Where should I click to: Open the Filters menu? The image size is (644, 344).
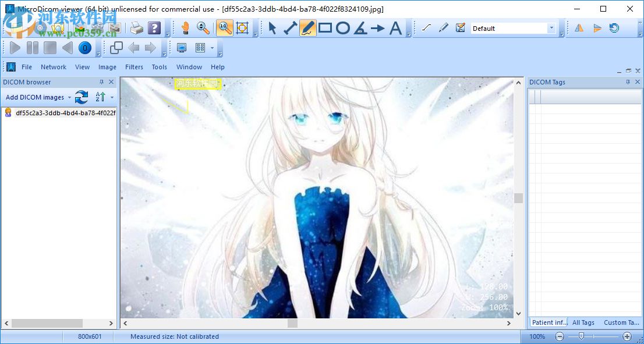click(x=134, y=67)
